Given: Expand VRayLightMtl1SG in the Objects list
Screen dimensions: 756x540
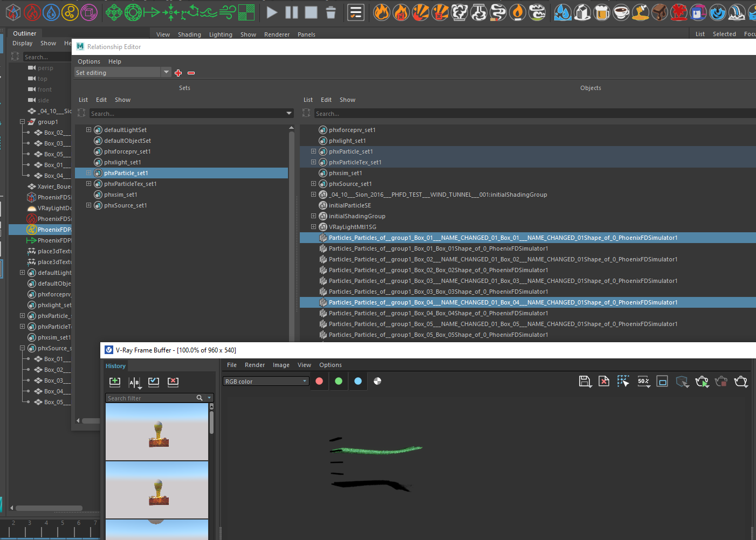Looking at the screenshot, I should pos(314,227).
